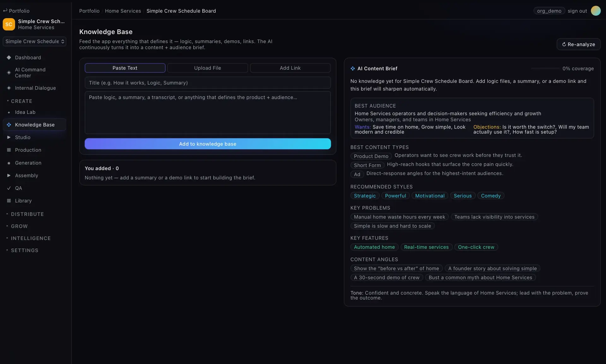Click the Production square icon

pyautogui.click(x=9, y=150)
